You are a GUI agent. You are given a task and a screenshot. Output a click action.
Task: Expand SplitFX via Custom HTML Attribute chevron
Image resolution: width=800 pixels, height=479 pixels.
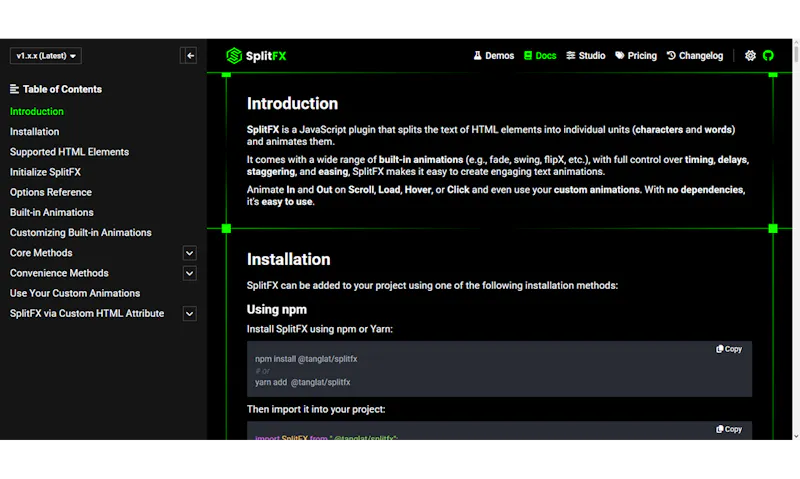[189, 314]
